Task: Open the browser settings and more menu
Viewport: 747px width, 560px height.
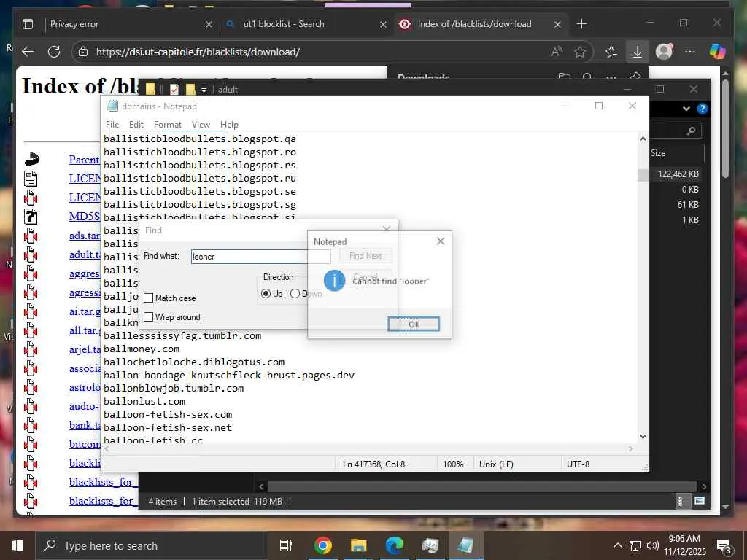Action: coord(690,52)
